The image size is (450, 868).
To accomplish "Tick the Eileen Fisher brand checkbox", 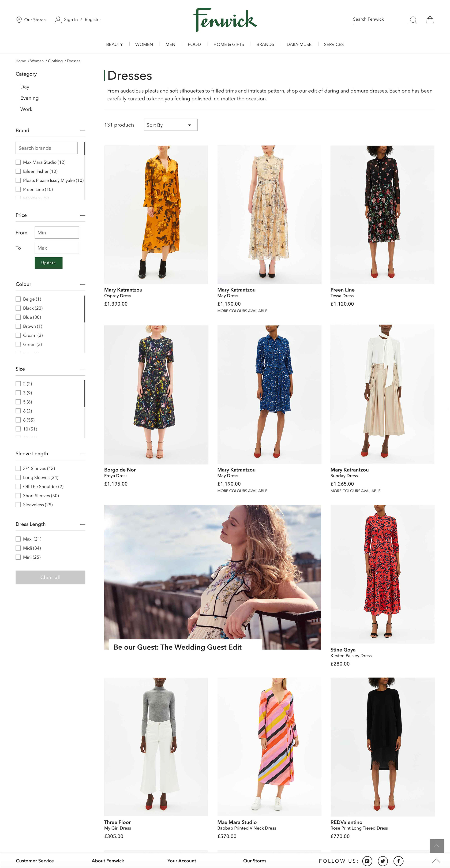I will pyautogui.click(x=18, y=171).
